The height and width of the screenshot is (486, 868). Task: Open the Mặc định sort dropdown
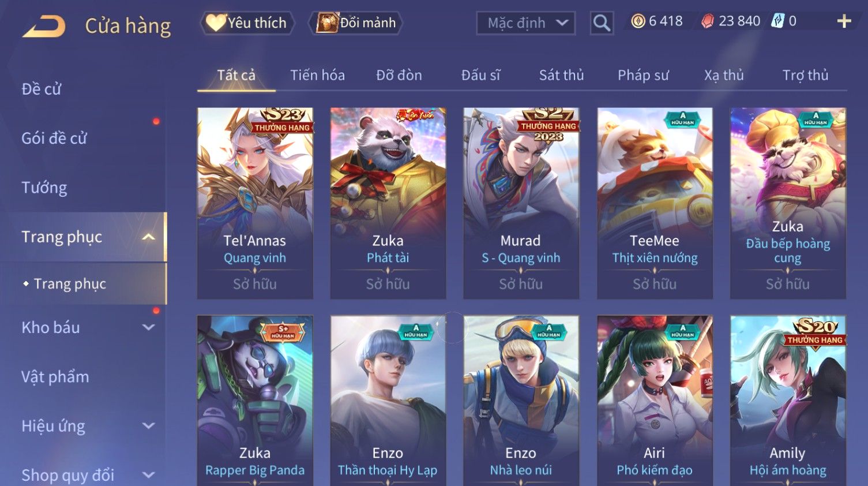click(x=526, y=23)
